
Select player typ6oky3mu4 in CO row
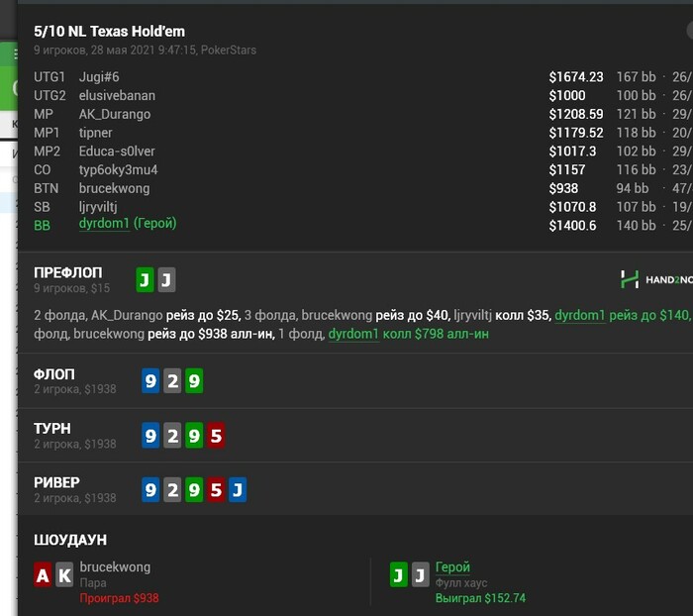(x=119, y=169)
